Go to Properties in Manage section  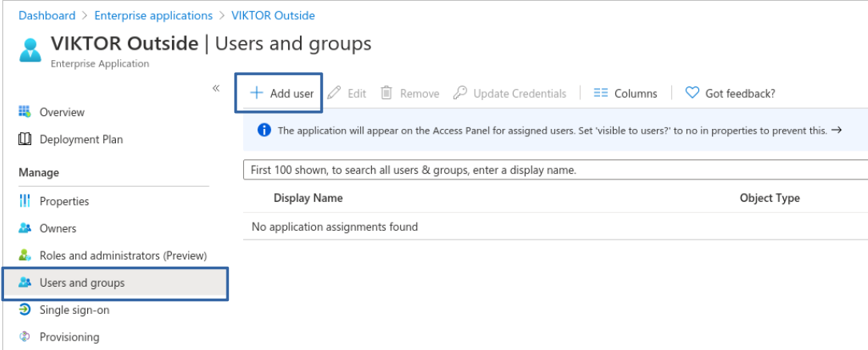point(64,201)
